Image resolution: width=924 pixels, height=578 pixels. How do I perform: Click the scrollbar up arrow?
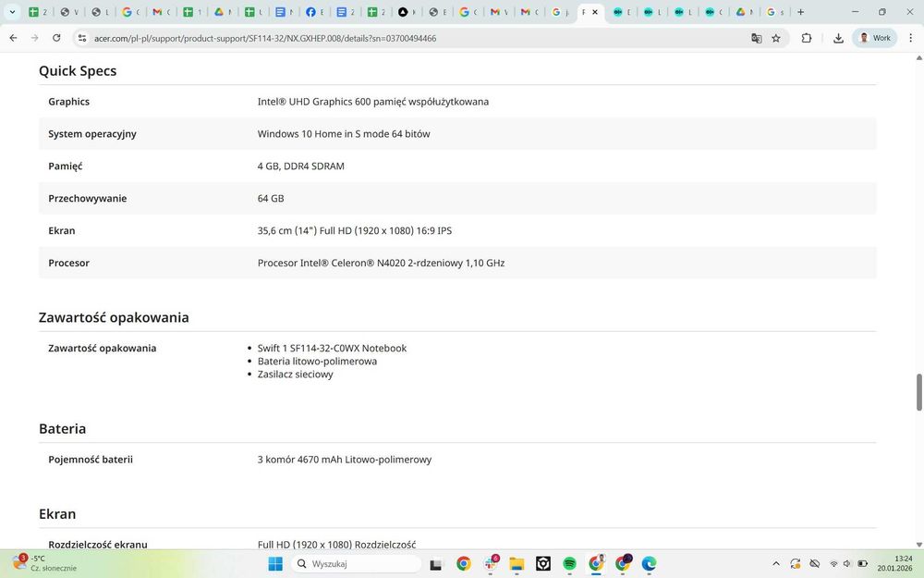point(918,57)
